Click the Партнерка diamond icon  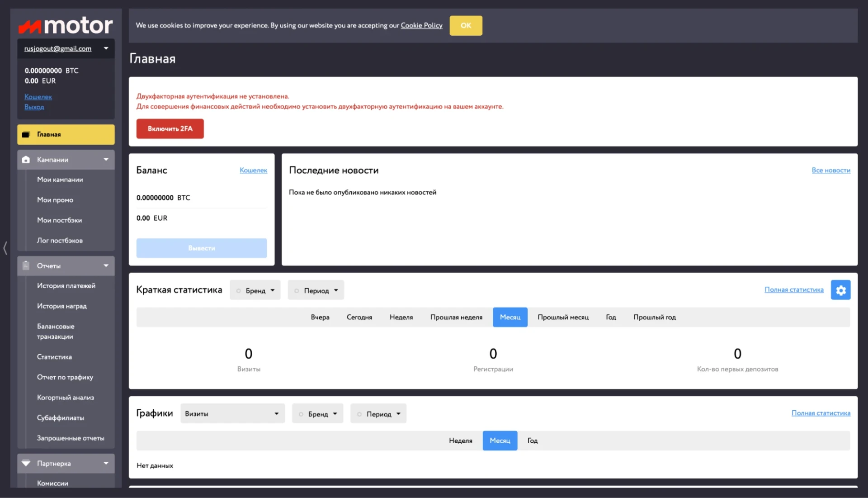coord(26,463)
